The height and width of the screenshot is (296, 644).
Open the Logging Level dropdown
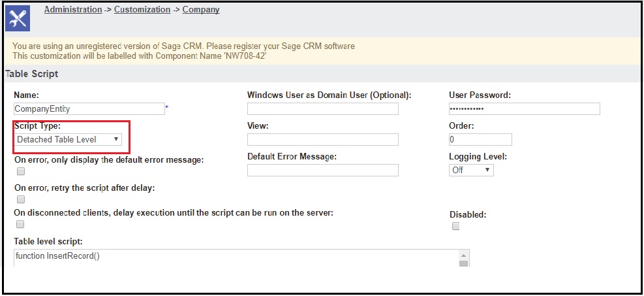[x=471, y=170]
